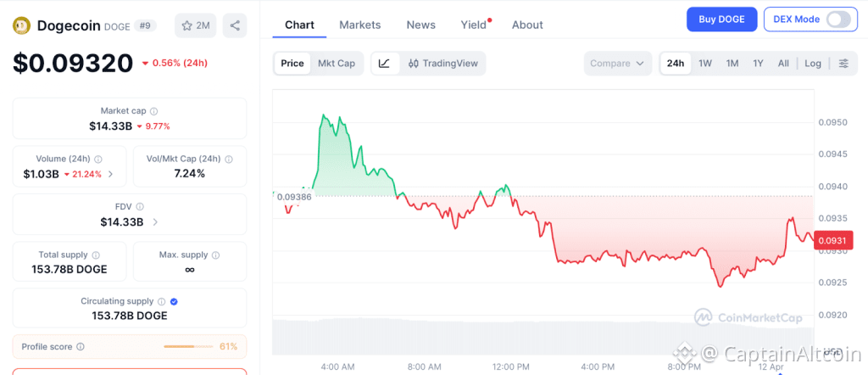Open the Markets tab
The height and width of the screenshot is (375, 868).
[359, 25]
